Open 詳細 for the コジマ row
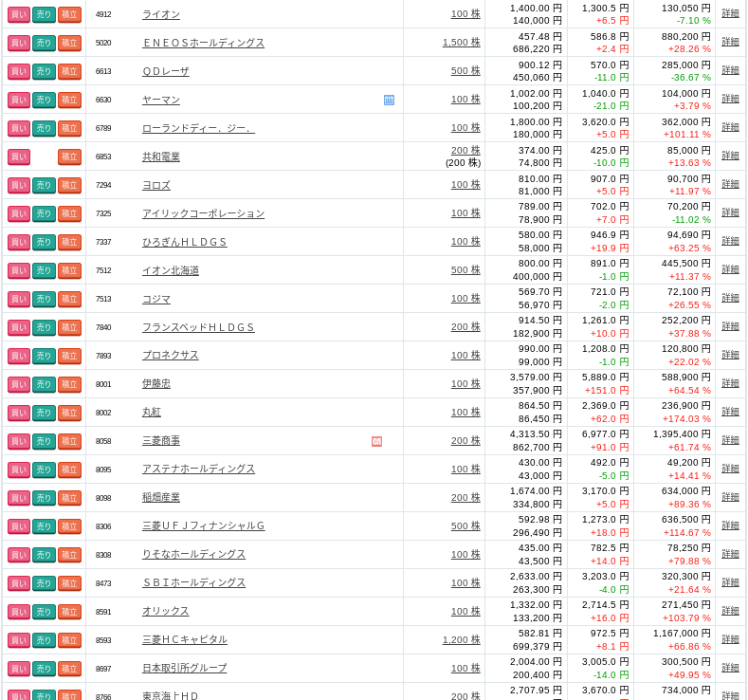Viewport: 748px width, 700px height. coord(730,298)
